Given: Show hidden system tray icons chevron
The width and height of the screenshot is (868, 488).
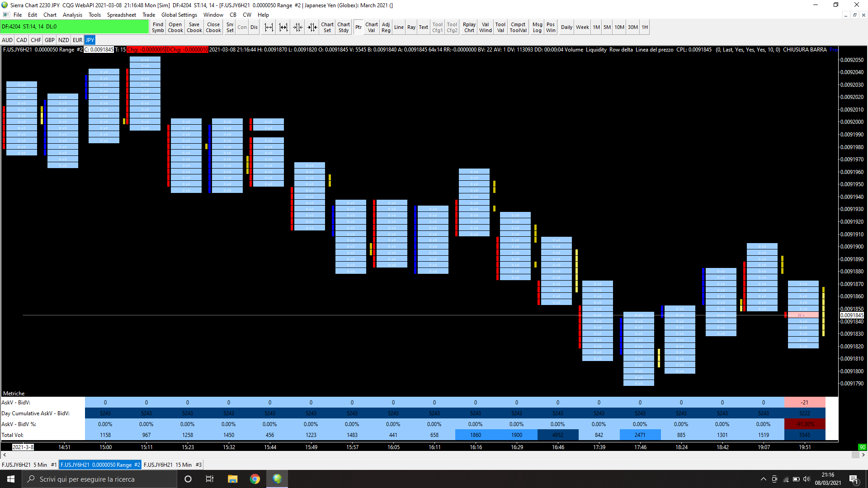Looking at the screenshot, I should click(763, 479).
